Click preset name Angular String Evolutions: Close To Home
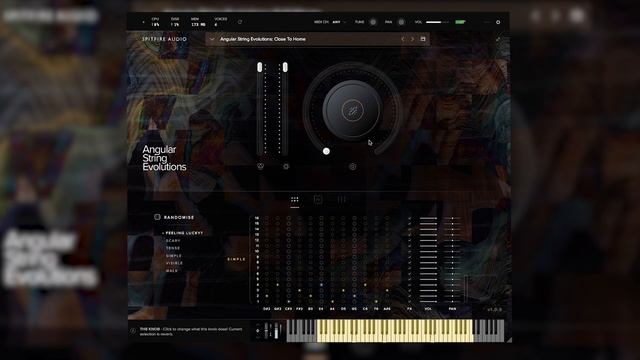 click(x=262, y=39)
